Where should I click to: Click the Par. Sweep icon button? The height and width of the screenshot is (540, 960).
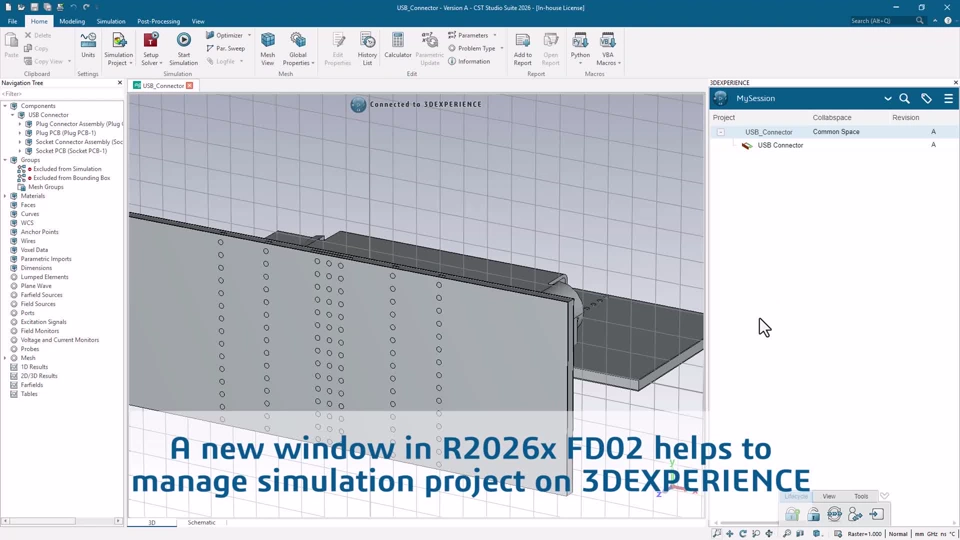pyautogui.click(x=225, y=48)
